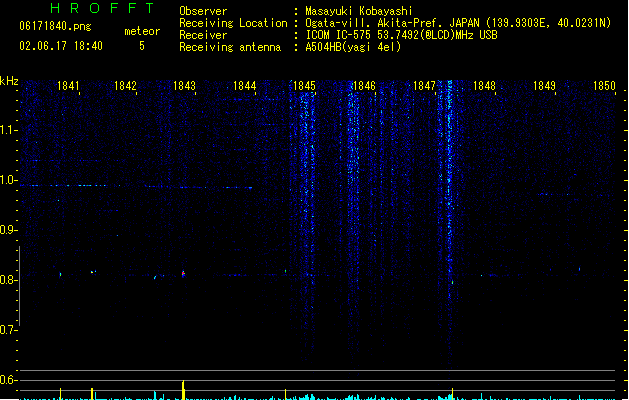Screen dimensions: 629x400
Task: Click the red meteor echo near 1843
Action: pos(183,274)
